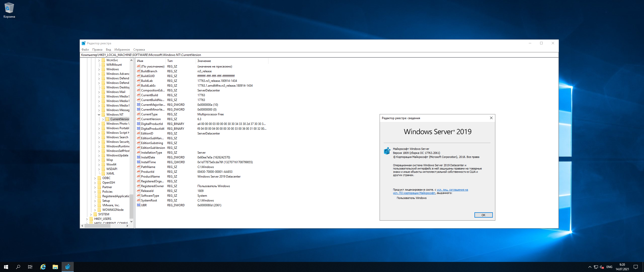Viewport: 644px width, 272px height.
Task: Select the CurrentBuild value row
Action: pyautogui.click(x=202, y=95)
